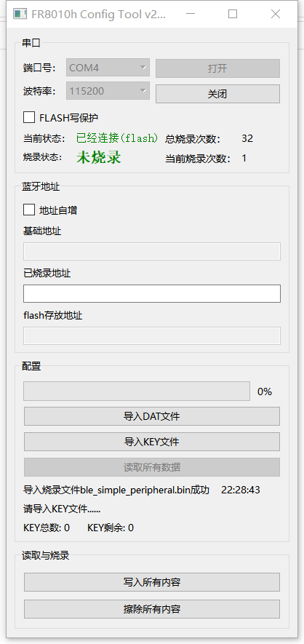Click the 关闭 port button

coord(217,94)
